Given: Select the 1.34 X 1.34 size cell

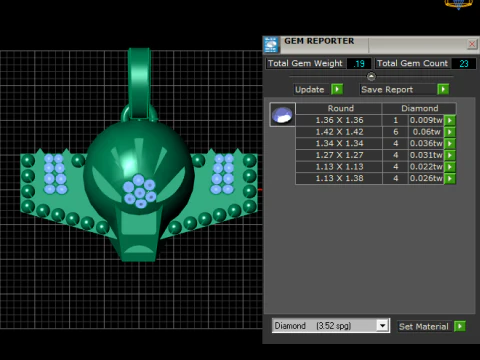Looking at the screenshot, I should [x=339, y=144].
